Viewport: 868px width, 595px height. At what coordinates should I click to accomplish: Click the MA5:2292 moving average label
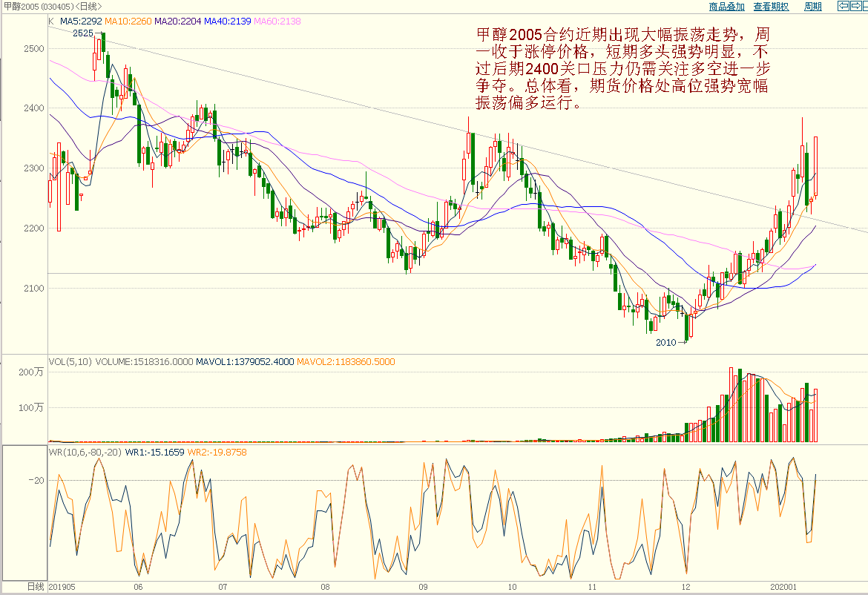[x=81, y=21]
